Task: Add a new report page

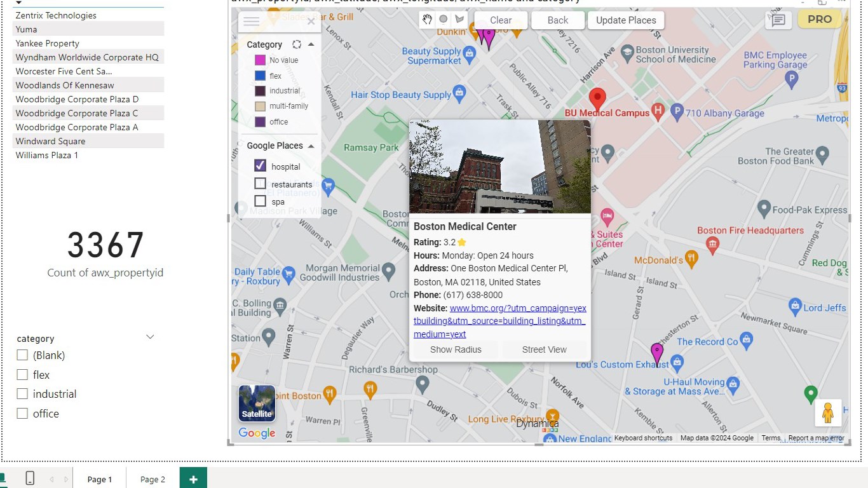Action: pyautogui.click(x=193, y=478)
